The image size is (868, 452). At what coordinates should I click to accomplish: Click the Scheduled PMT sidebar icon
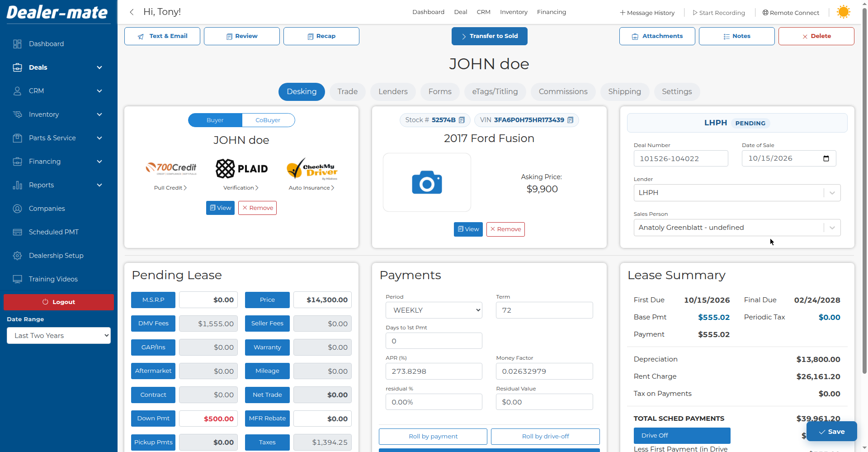click(17, 232)
